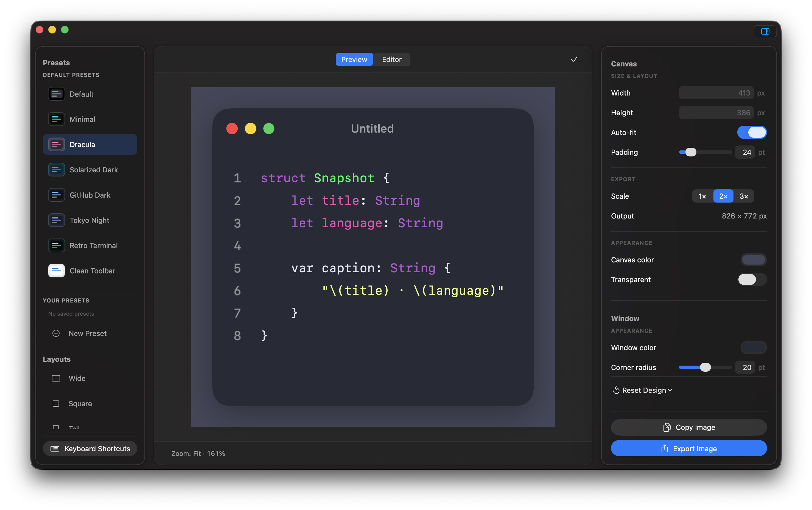Click the "Untitled" window title in preview
812x510 pixels.
pyautogui.click(x=372, y=129)
